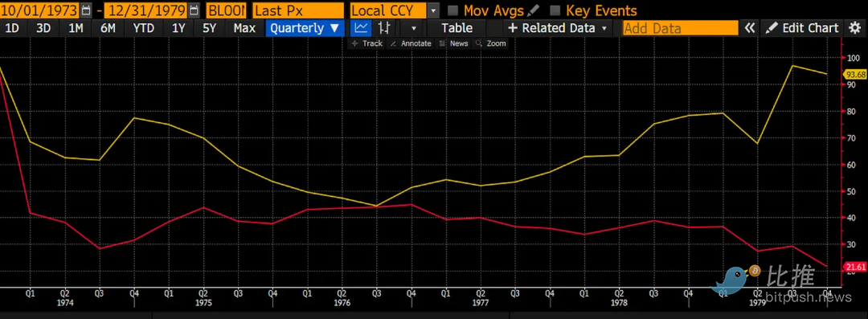Click the 1974 year label on time axis

tap(65, 304)
